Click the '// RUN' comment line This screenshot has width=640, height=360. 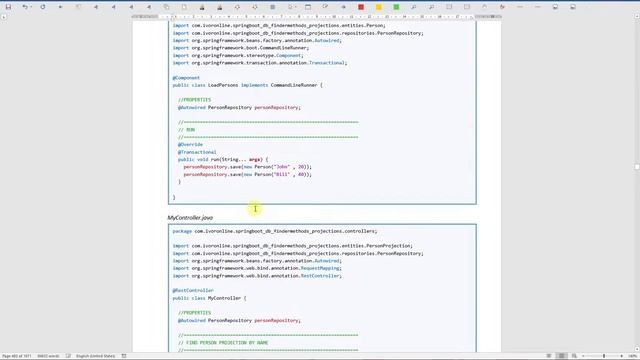(x=187, y=130)
